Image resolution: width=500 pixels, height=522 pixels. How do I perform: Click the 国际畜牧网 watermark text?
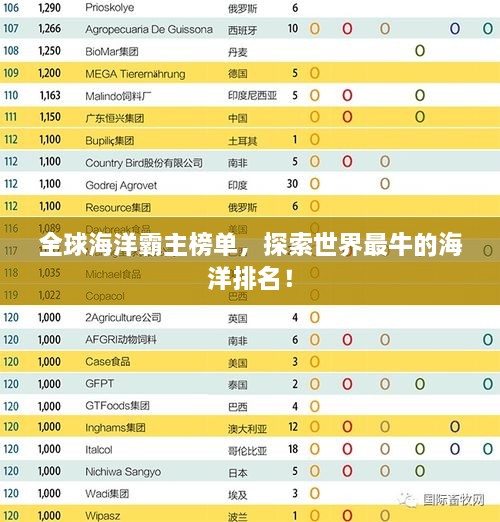454,500
